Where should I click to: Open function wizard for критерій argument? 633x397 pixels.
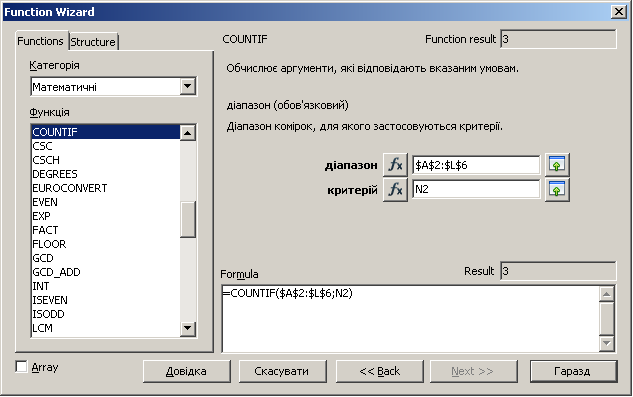coord(395,189)
